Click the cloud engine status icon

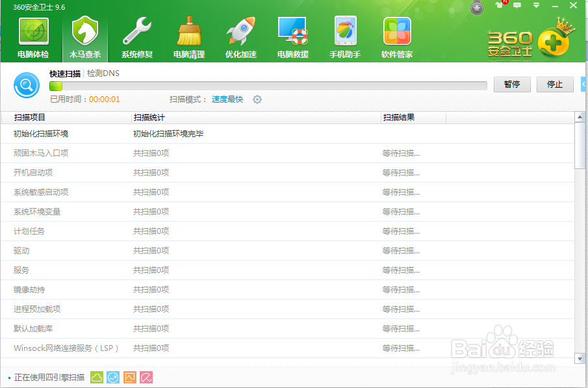96,377
